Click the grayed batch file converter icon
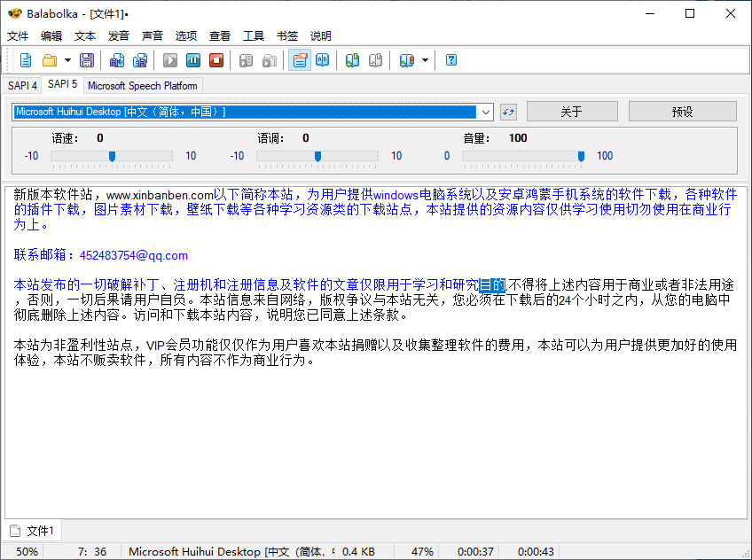 click(270, 60)
